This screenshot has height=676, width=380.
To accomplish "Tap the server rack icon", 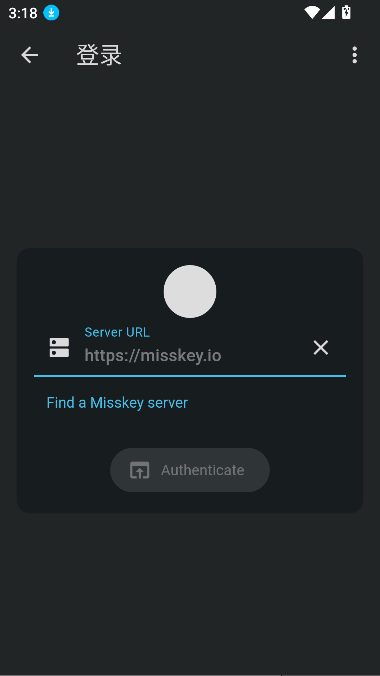I will coord(59,347).
